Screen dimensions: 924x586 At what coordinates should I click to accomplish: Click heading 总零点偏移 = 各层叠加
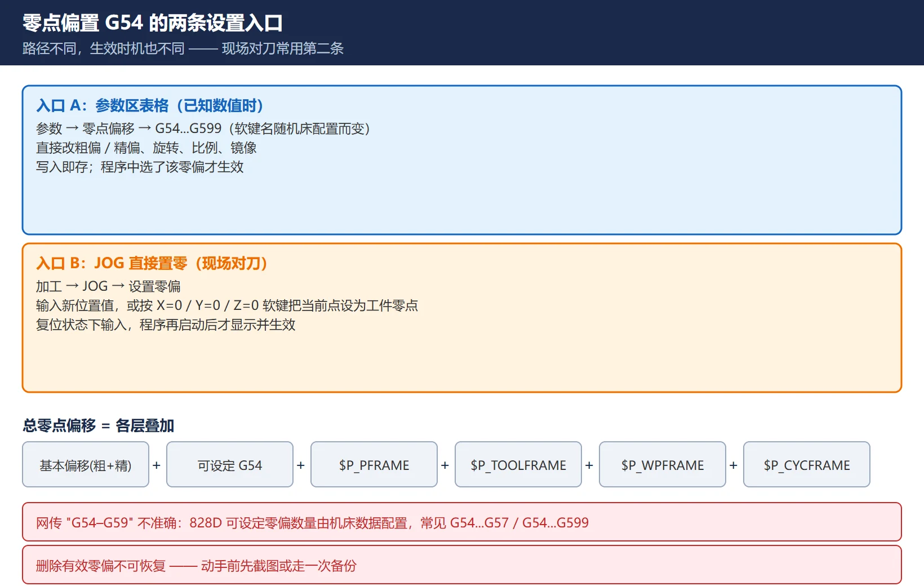(99, 425)
